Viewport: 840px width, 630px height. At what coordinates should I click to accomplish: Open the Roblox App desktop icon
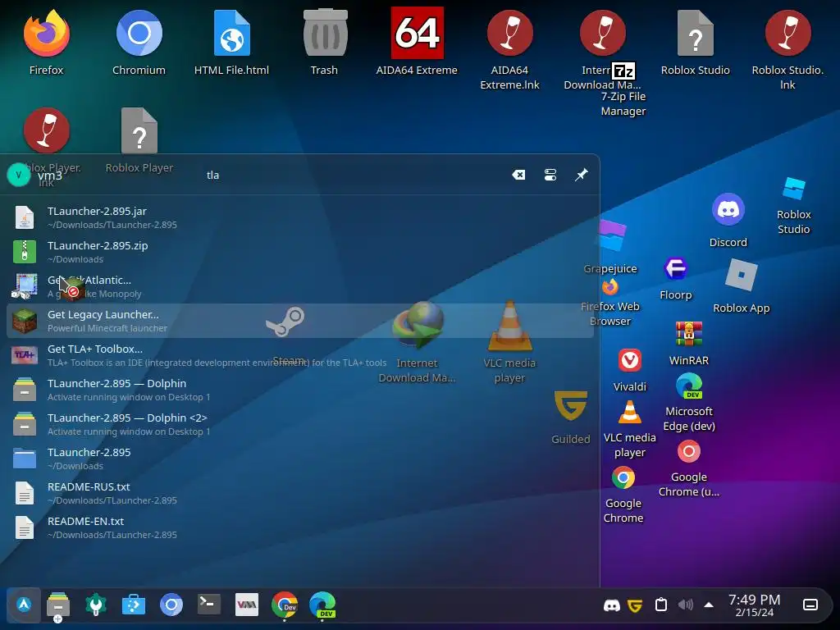click(742, 286)
